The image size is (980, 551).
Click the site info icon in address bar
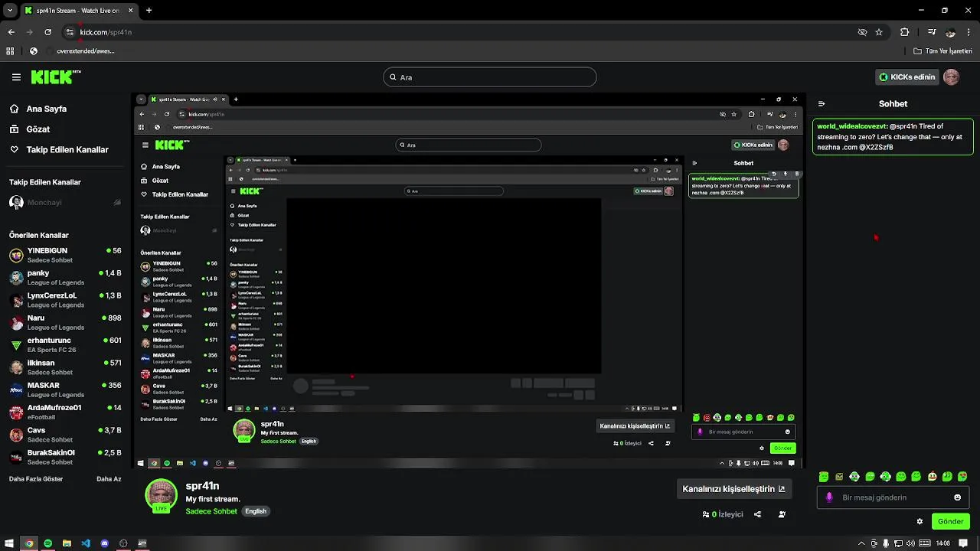tap(70, 32)
